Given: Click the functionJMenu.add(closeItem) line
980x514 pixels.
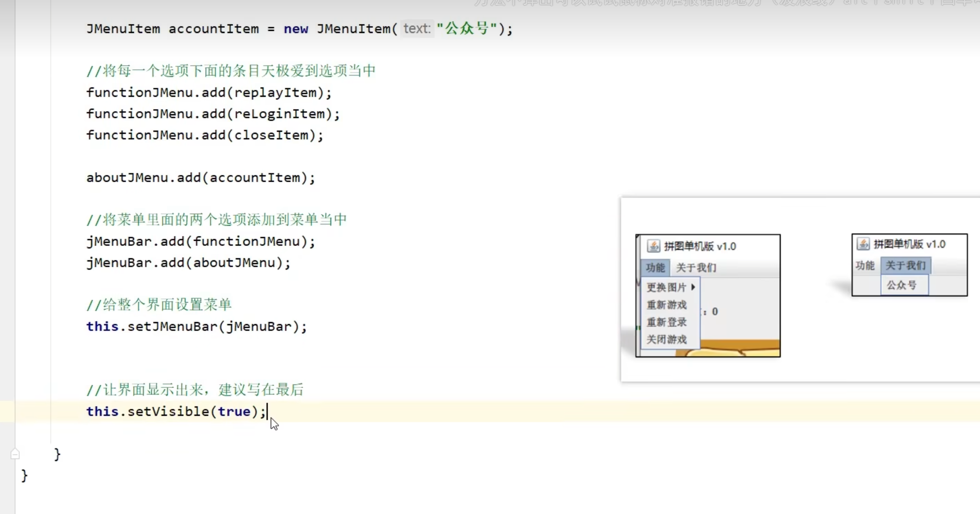Looking at the screenshot, I should tap(204, 135).
